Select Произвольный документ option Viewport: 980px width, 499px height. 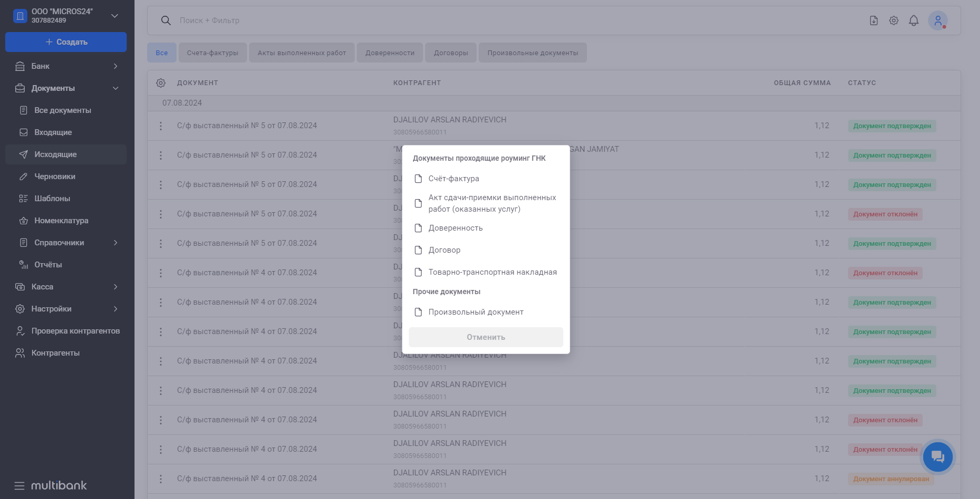coord(476,312)
